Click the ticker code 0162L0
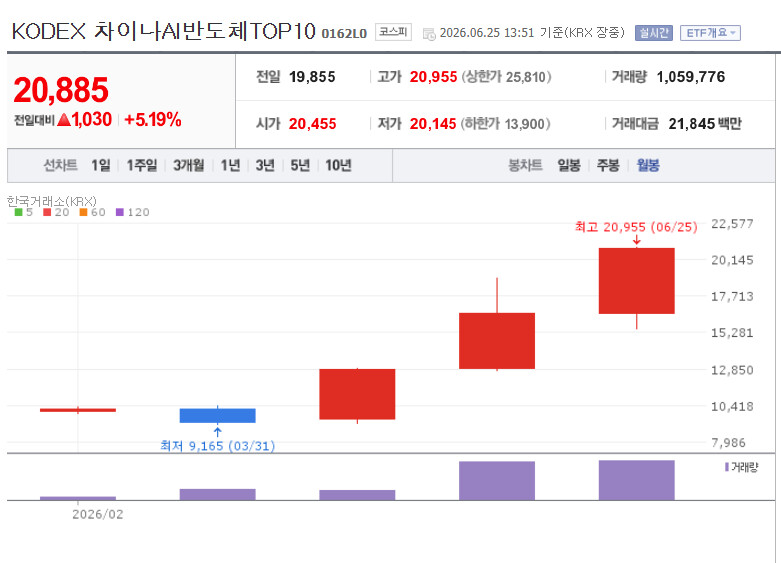Image resolution: width=781 pixels, height=563 pixels. point(344,33)
